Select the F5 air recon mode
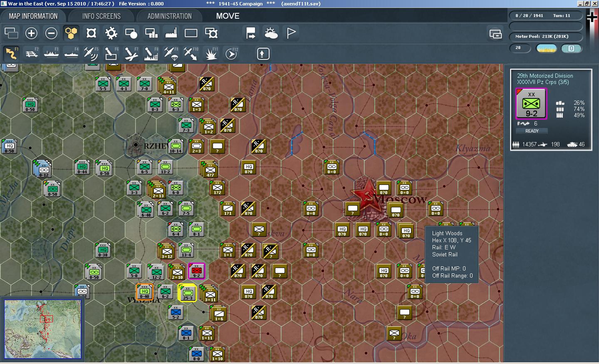The width and height of the screenshot is (599, 364). (91, 54)
